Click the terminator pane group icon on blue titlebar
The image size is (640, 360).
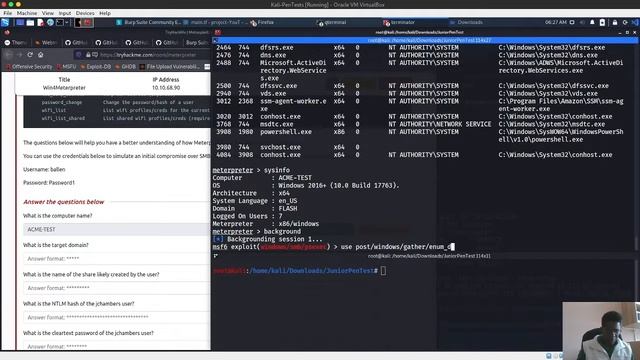[x=216, y=40]
